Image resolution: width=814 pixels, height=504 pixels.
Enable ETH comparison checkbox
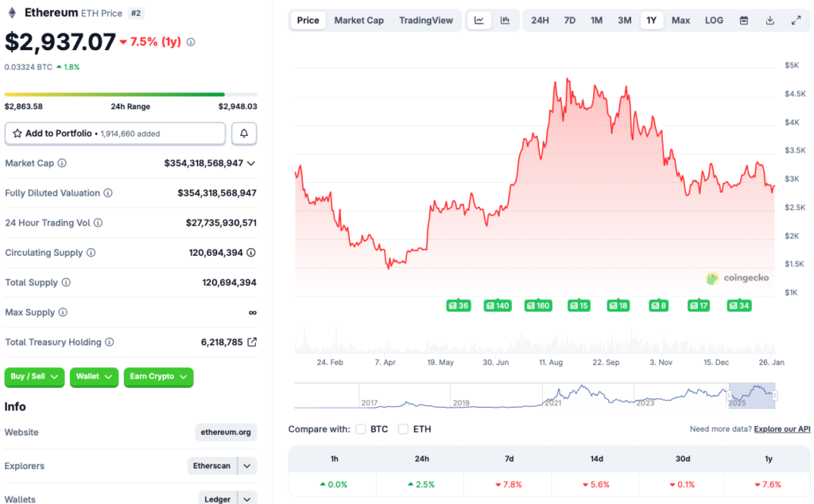[404, 428]
